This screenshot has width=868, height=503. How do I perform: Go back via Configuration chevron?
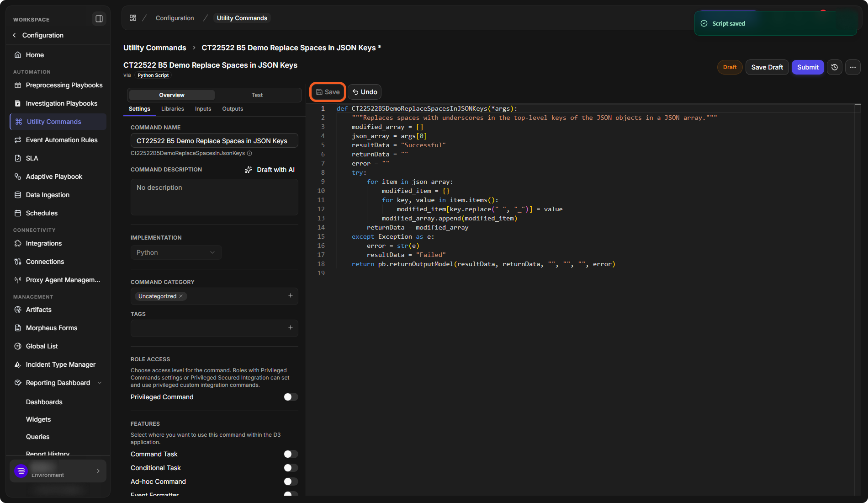tap(15, 35)
